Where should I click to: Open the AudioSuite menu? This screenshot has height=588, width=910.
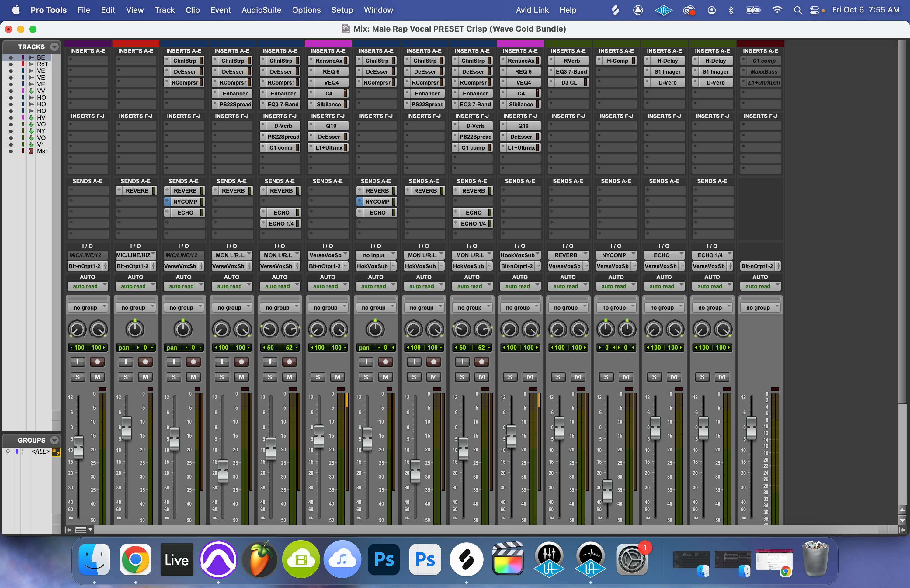click(261, 10)
